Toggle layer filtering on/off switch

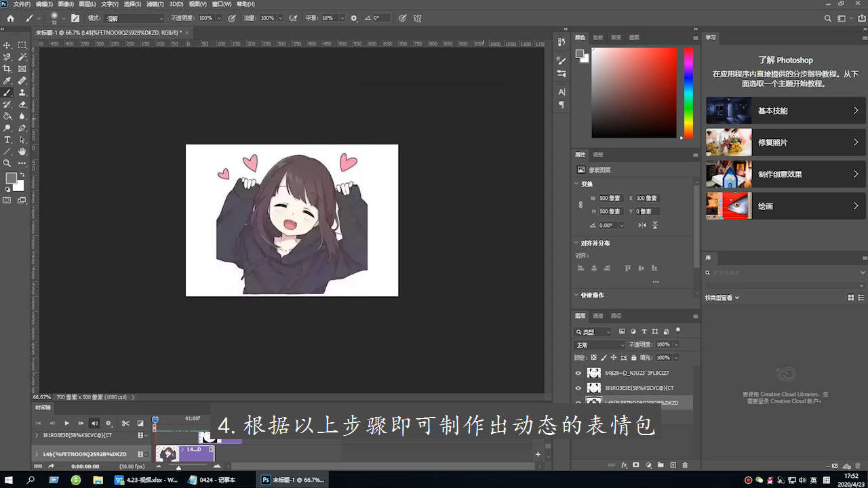(x=677, y=331)
